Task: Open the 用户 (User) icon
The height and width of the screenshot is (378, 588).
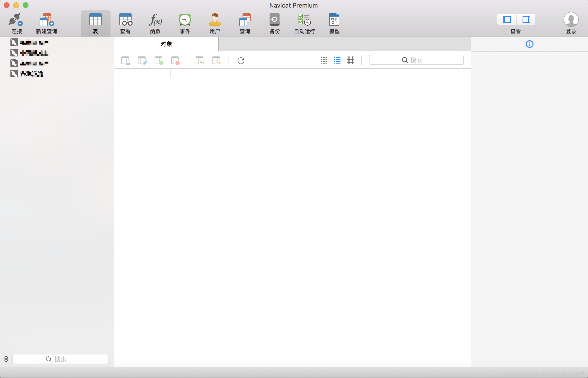Action: pyautogui.click(x=215, y=20)
